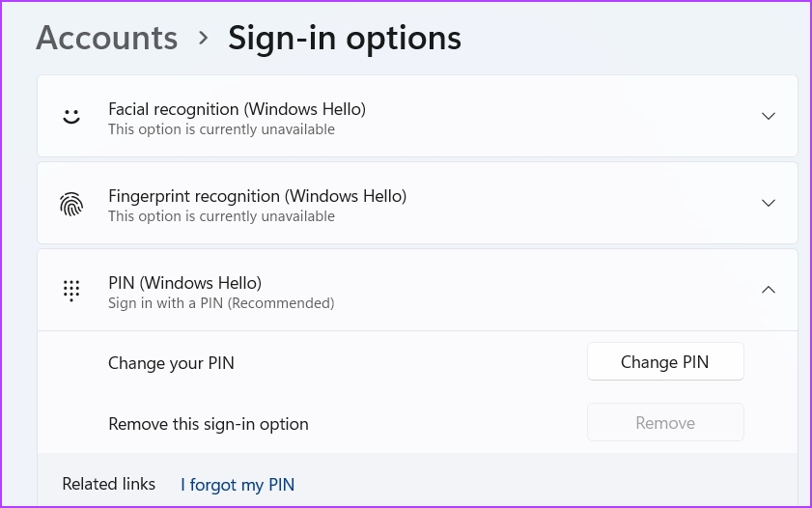Click the unavailable notice under Fingerprint recognition
Viewport: 812px width, 508px height.
221,216
